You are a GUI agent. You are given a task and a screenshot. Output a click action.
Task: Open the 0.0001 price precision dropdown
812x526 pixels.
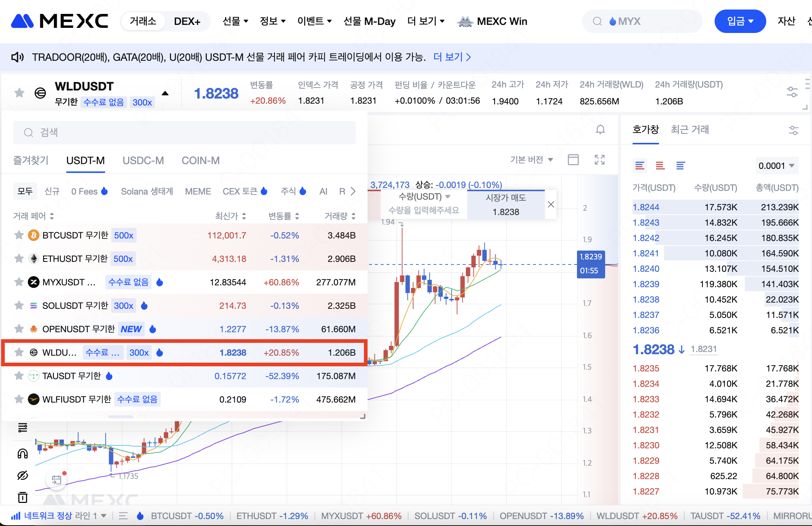coord(776,166)
